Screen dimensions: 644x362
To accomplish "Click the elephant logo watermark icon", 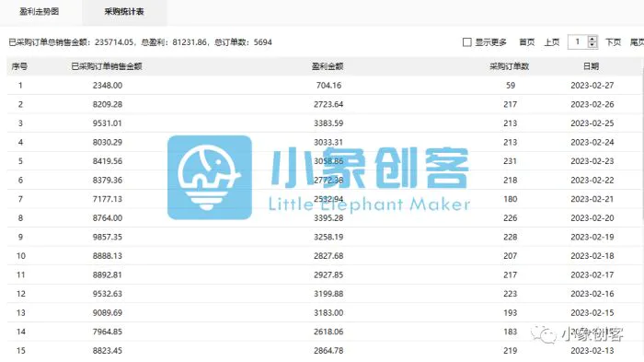I will (210, 177).
